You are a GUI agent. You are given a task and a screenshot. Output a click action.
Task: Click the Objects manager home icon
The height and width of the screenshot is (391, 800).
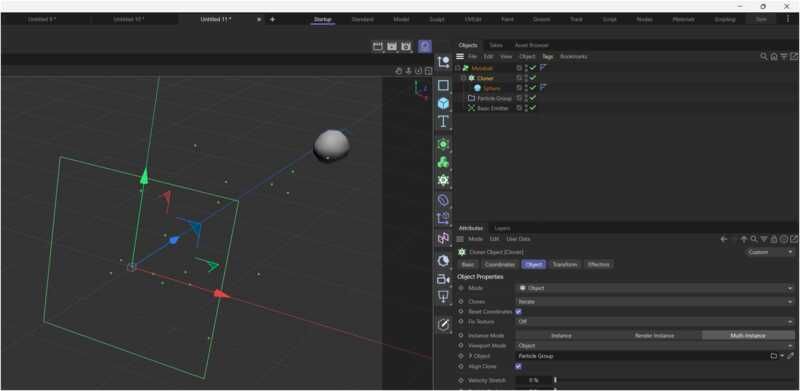(x=774, y=57)
